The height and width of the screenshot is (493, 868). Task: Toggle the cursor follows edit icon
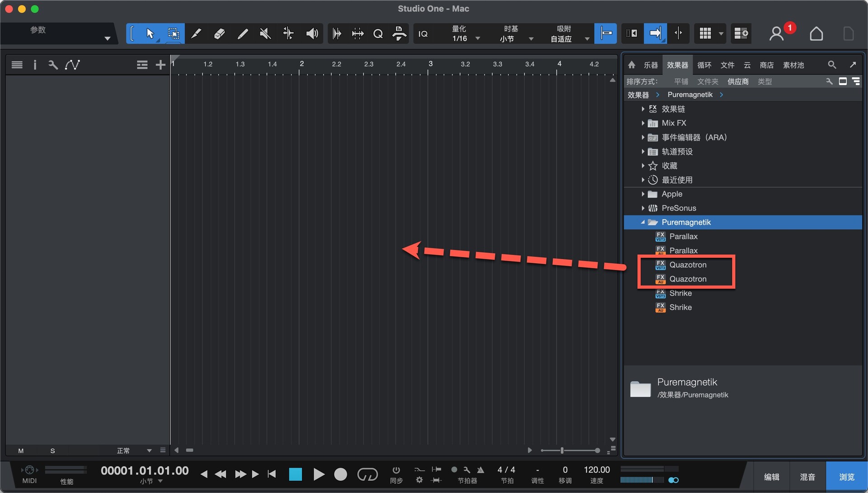pos(678,33)
